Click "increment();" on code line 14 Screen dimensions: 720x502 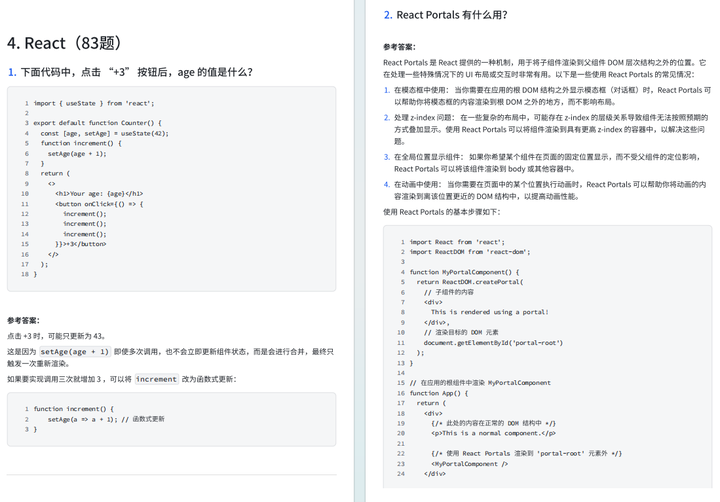coord(84,234)
